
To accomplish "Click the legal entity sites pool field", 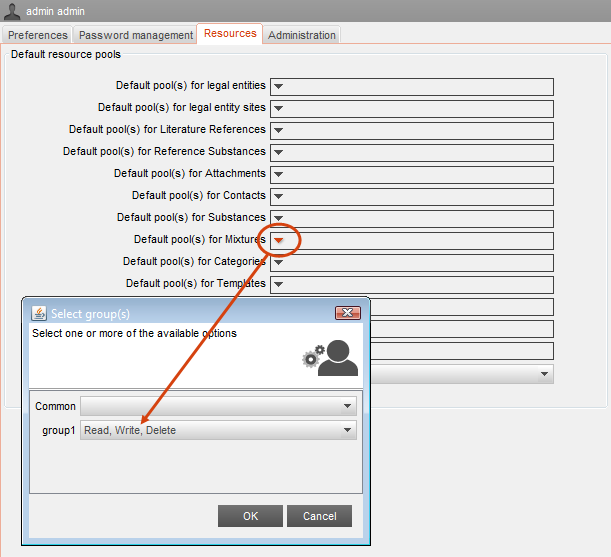I will coord(412,108).
